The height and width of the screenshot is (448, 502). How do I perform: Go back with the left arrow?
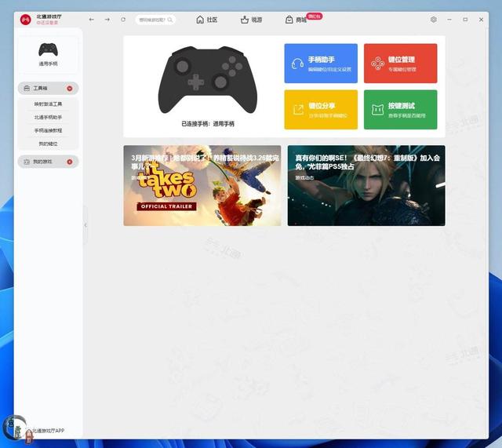92,20
